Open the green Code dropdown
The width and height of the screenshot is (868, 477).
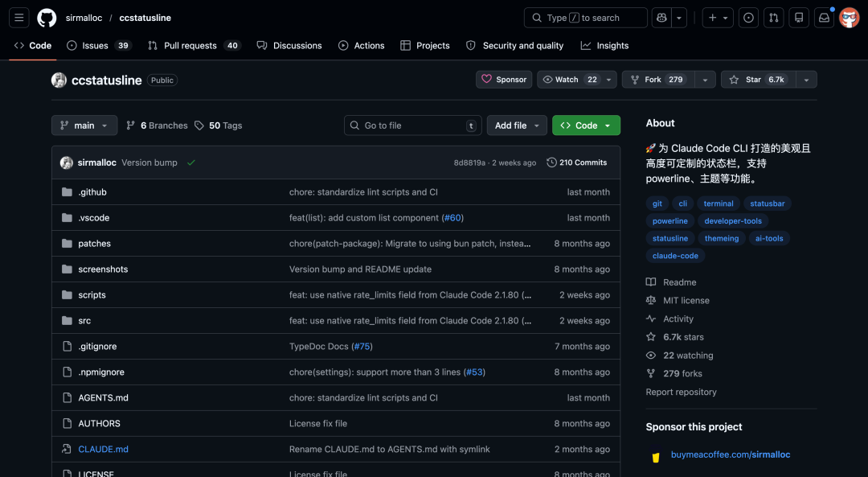coord(586,125)
